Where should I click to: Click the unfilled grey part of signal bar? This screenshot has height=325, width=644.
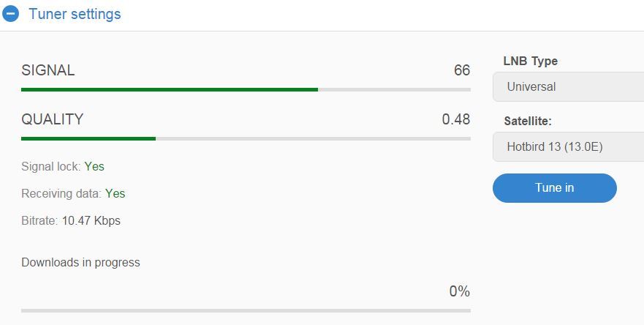(394, 90)
